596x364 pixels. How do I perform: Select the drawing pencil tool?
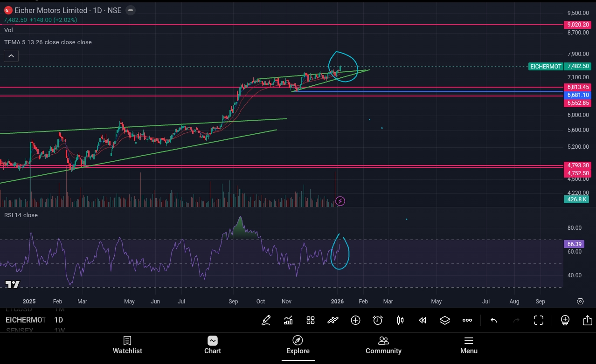266,320
